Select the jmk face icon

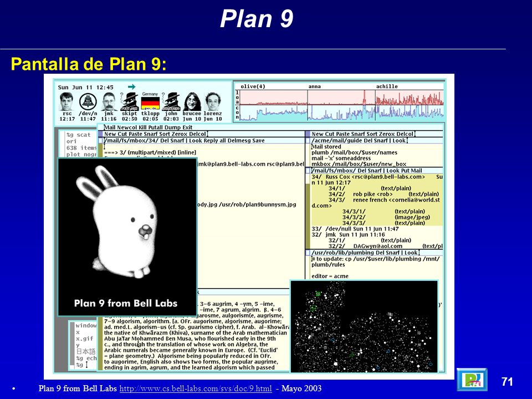coord(109,102)
